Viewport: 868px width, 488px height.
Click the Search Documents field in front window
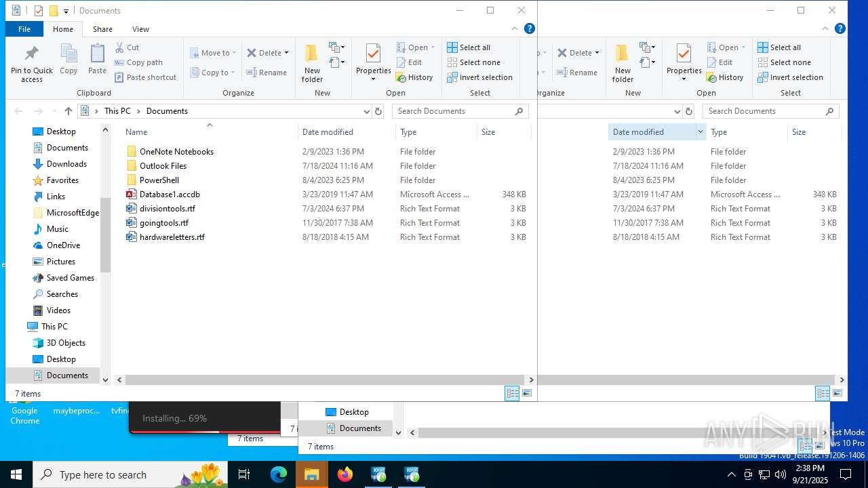(x=460, y=111)
